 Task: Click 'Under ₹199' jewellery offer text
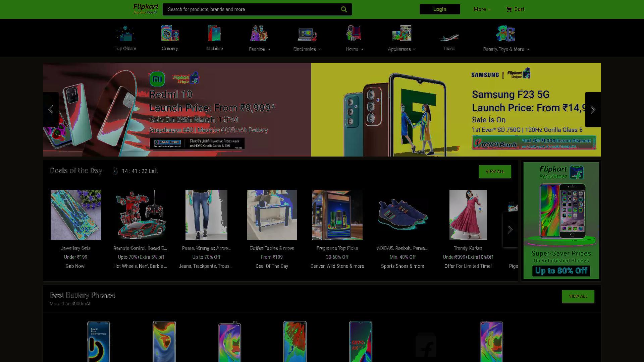(75, 257)
